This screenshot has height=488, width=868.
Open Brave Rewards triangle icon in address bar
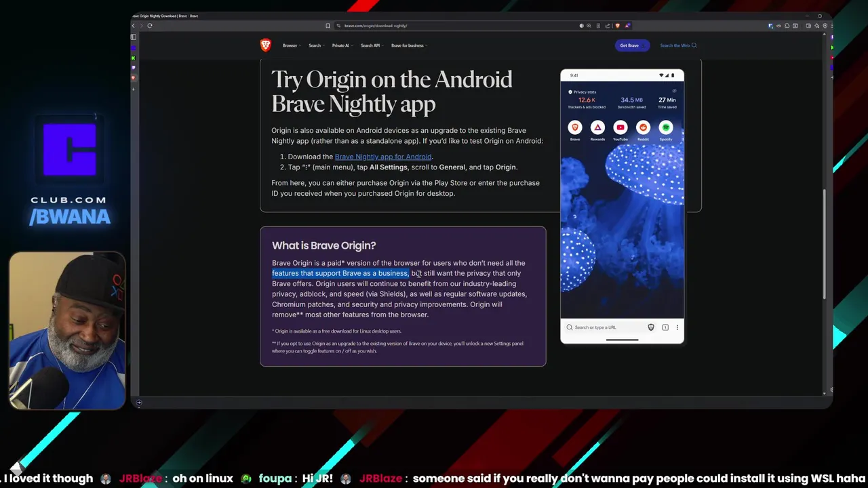[627, 26]
